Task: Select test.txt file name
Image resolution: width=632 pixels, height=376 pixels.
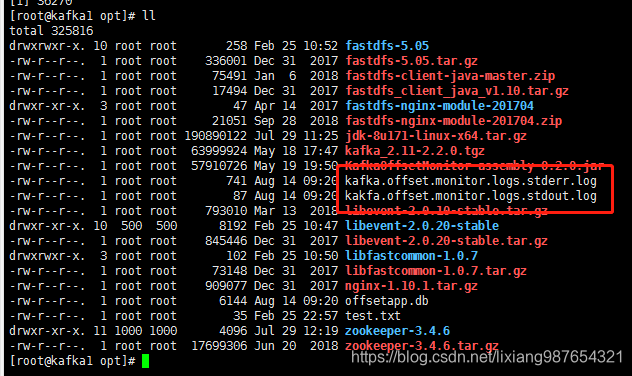Action: [373, 316]
